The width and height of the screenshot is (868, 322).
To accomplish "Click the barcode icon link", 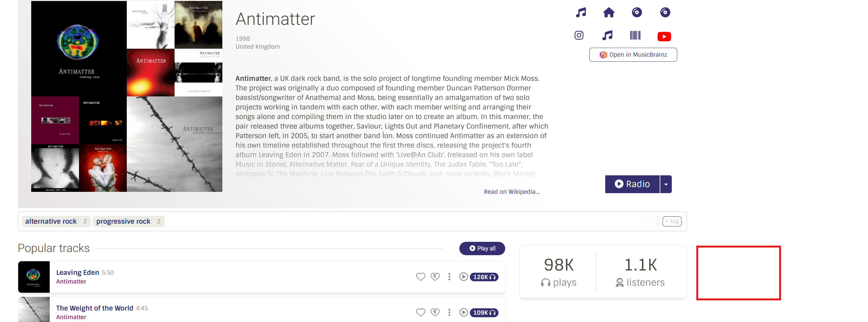I will [635, 35].
